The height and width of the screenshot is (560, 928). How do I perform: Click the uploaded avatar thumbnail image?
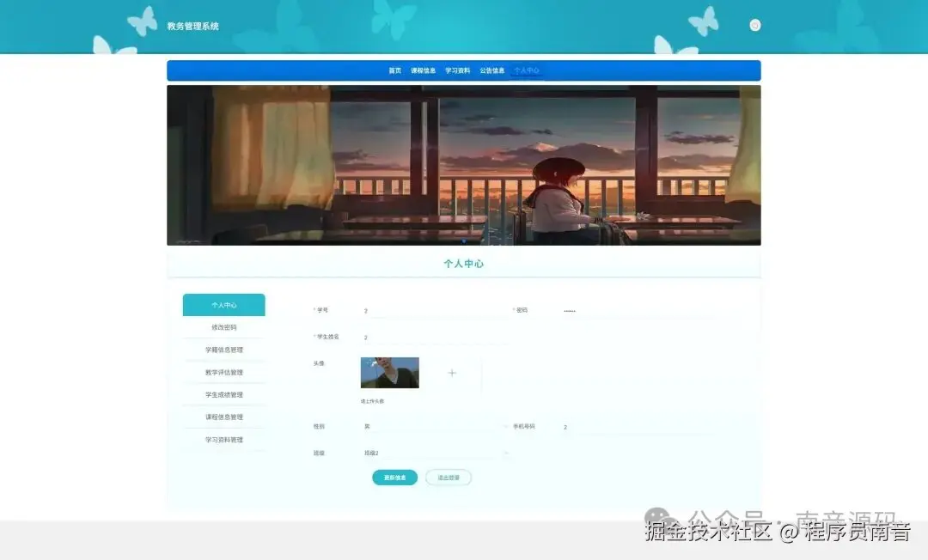coord(389,373)
